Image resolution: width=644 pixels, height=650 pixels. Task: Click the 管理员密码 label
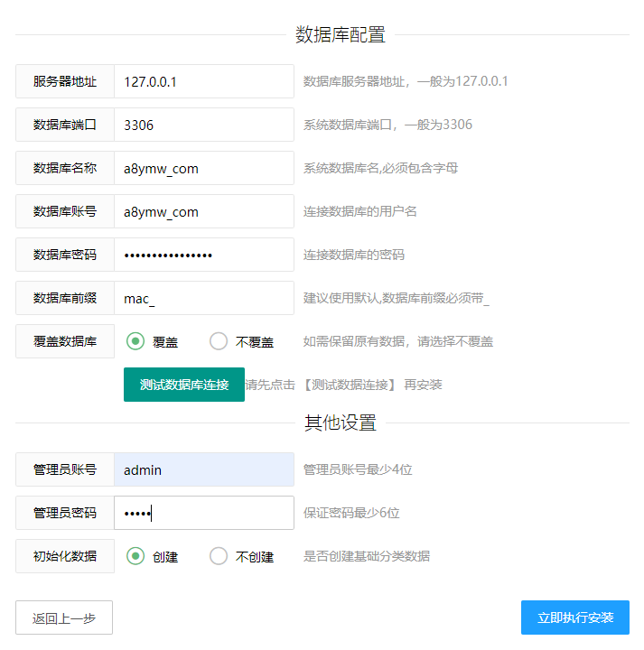(x=65, y=513)
